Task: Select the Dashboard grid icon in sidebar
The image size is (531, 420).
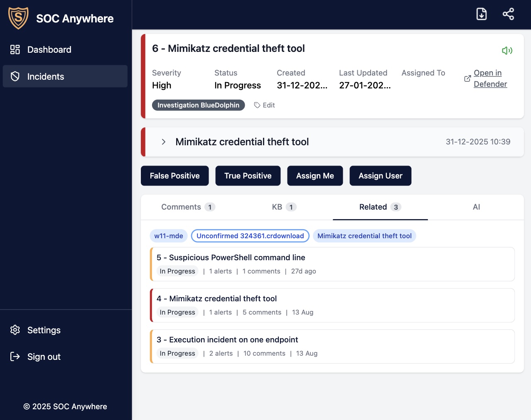Action: point(15,49)
